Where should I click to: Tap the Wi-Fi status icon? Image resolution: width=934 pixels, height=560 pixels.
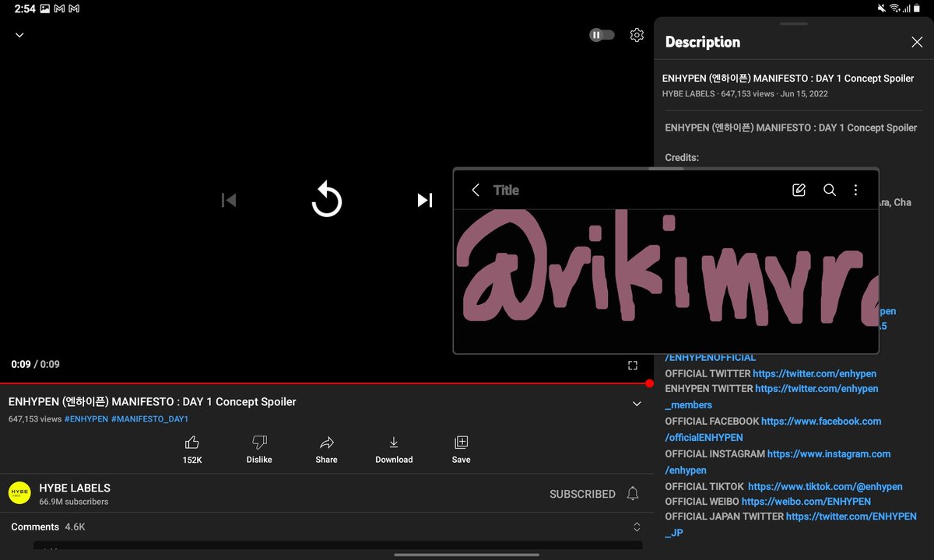point(895,9)
